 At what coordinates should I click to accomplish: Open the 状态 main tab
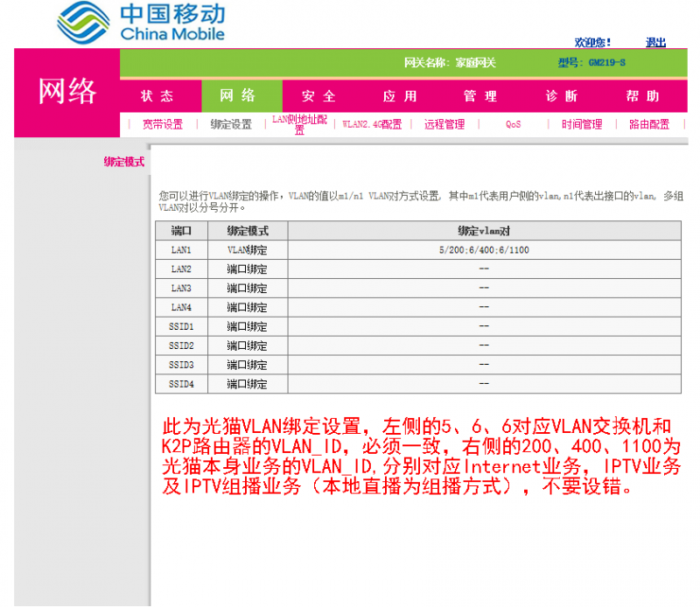pyautogui.click(x=157, y=96)
